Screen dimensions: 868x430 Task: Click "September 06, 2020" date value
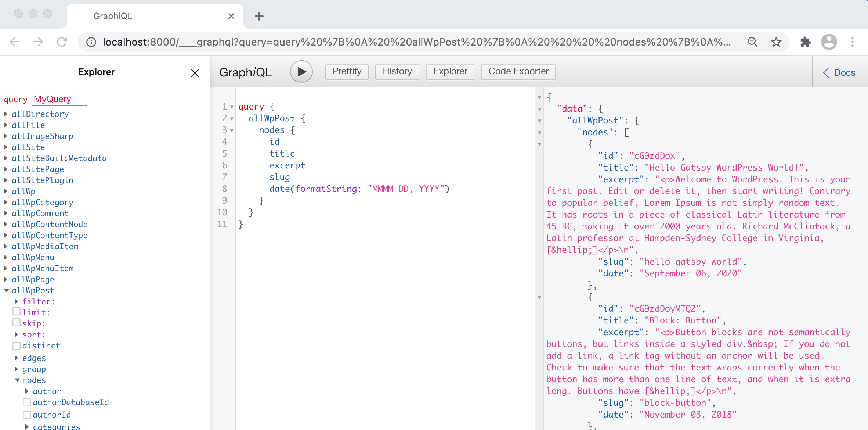691,273
